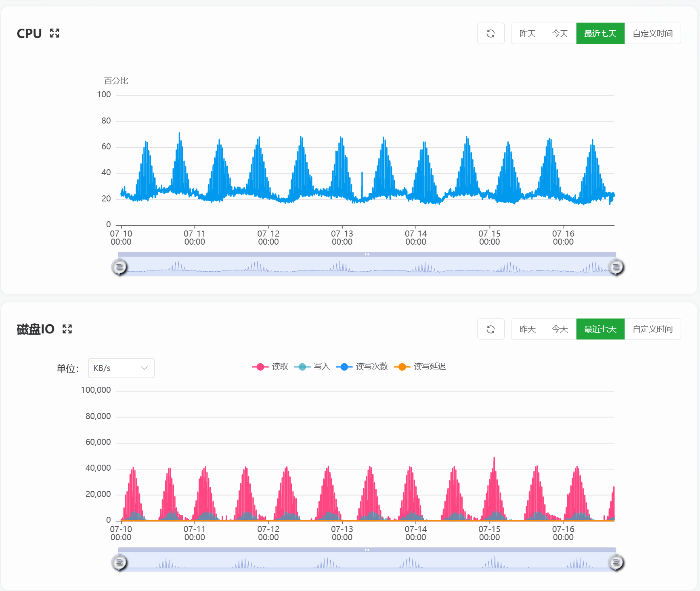Click the 磁盘IO zoom slider right handle
The image size is (700, 591).
click(616, 562)
